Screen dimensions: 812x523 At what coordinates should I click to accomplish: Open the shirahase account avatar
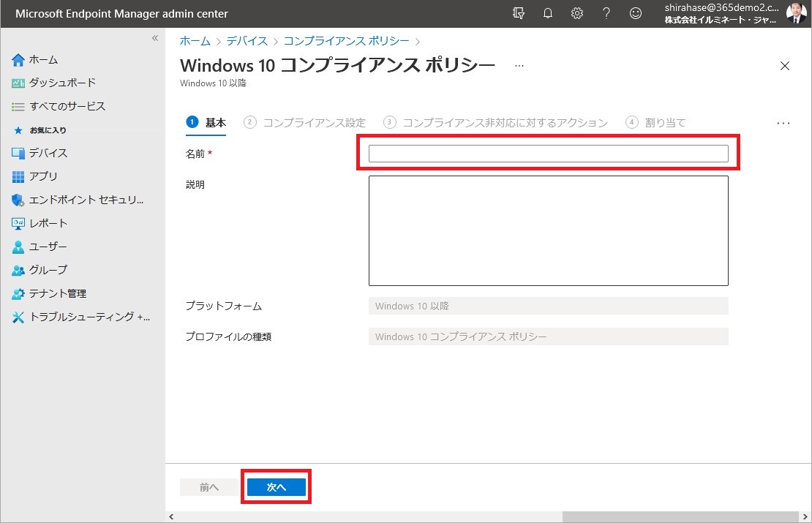795,13
